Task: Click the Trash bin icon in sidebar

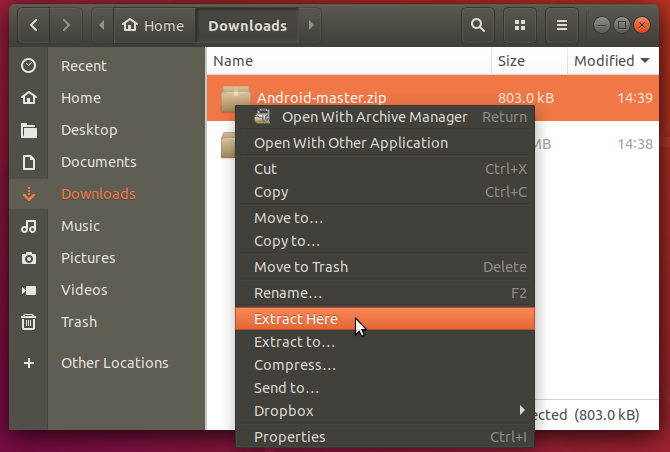Action: [x=29, y=322]
